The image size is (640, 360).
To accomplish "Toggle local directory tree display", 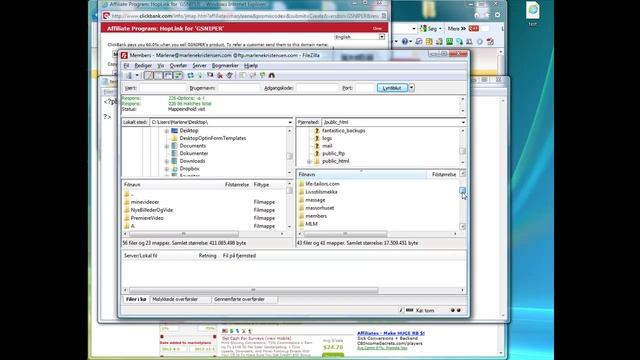I will [158, 76].
